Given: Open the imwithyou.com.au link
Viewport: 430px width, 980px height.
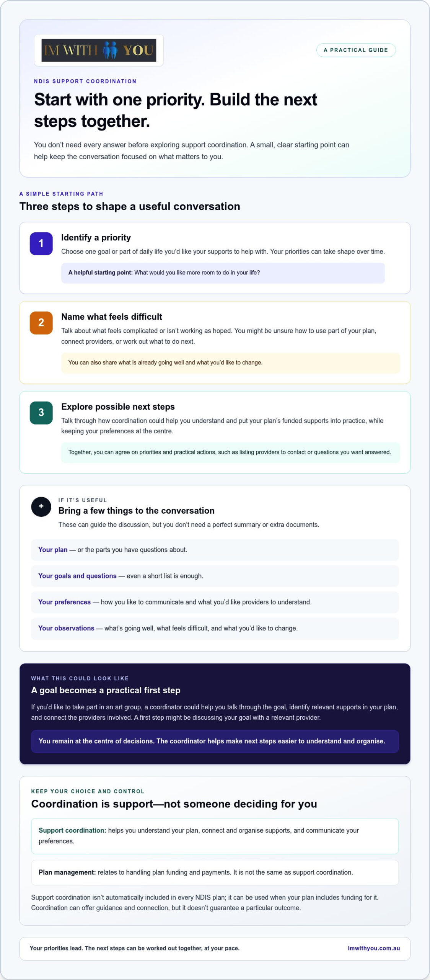Looking at the screenshot, I should click(374, 948).
